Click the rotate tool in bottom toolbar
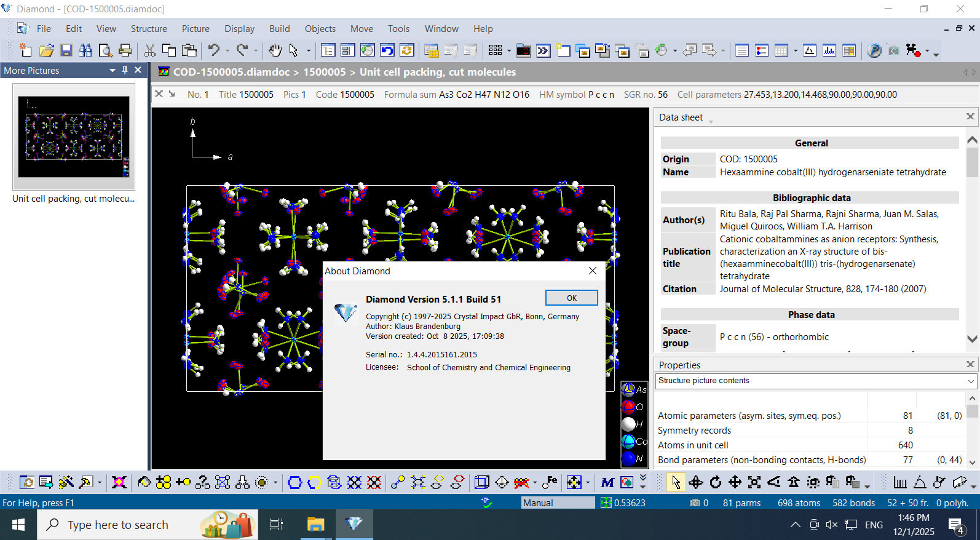Viewport: 980px width, 540px height. coord(715,482)
